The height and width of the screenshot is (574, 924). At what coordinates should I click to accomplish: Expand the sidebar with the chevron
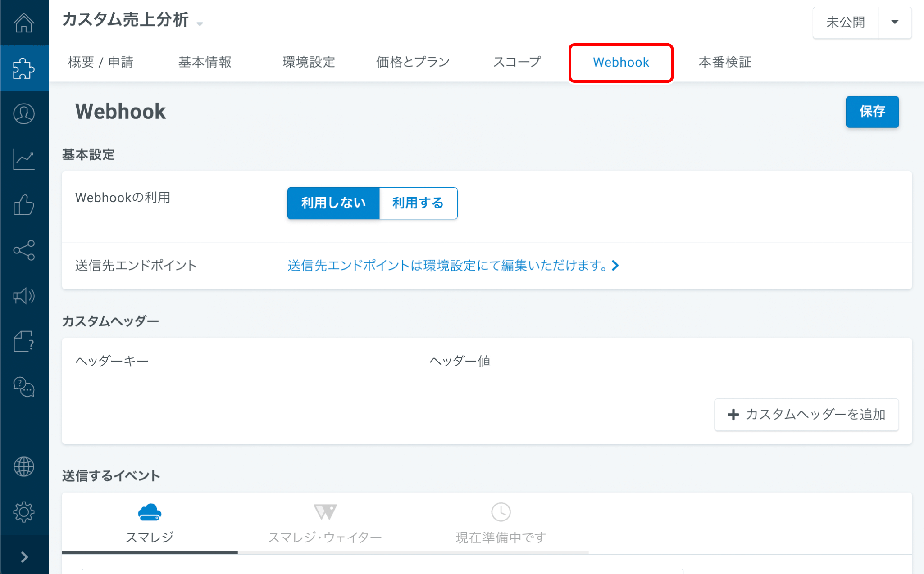(24, 557)
